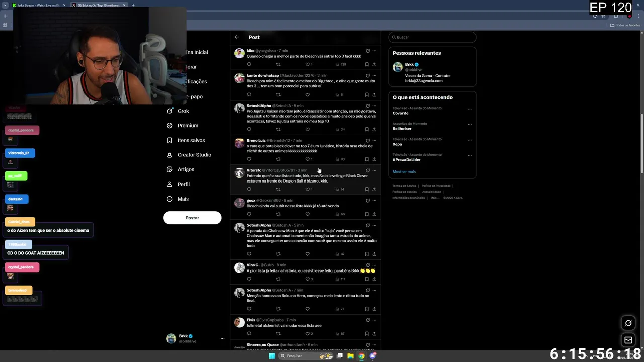The height and width of the screenshot is (362, 644).
Task: Open Política de Privacidade footer link
Action: 436,186
